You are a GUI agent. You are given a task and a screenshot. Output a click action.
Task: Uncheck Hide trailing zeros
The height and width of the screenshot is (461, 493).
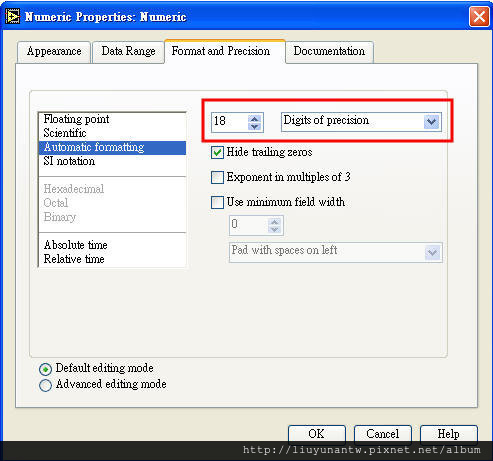coord(217,153)
